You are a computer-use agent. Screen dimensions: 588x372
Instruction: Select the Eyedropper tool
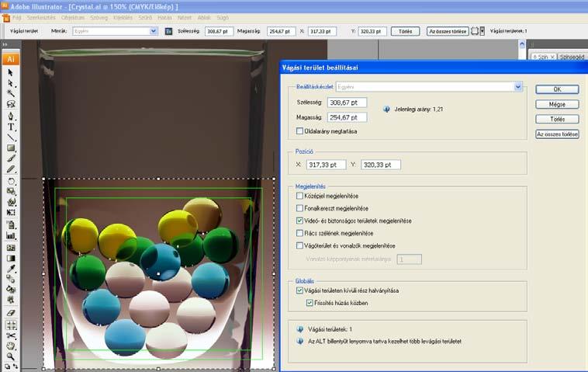coord(11,269)
